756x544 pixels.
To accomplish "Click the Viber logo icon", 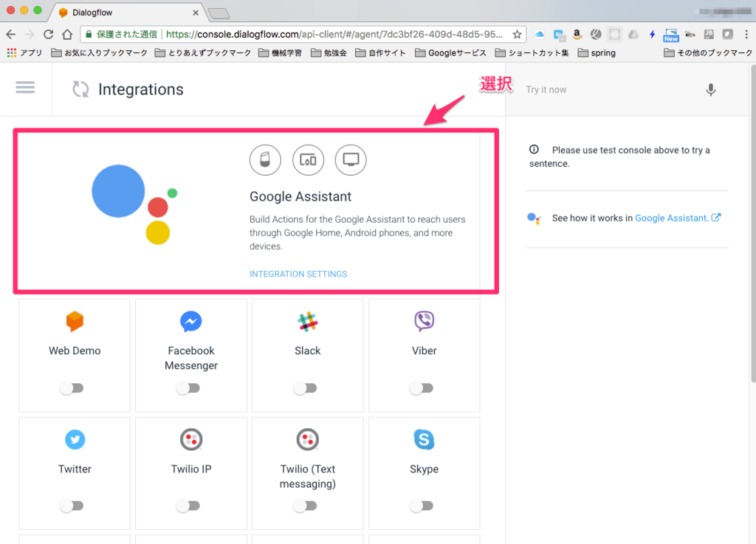I will pyautogui.click(x=425, y=321).
